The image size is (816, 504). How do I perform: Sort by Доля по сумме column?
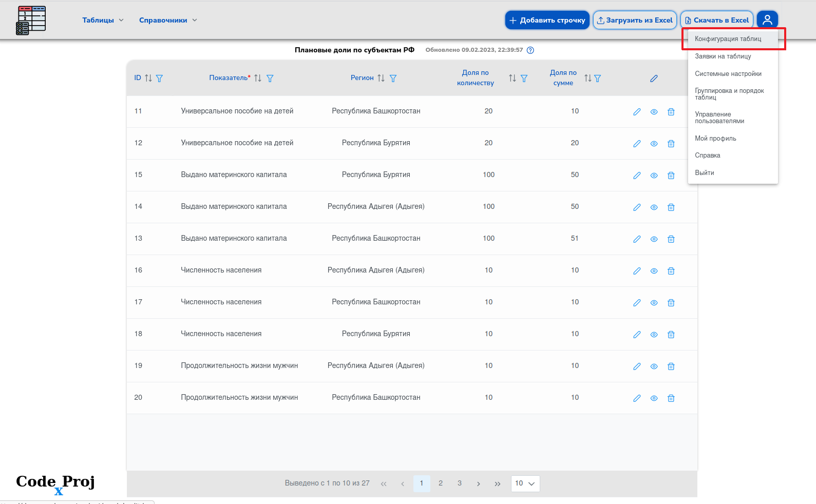587,78
